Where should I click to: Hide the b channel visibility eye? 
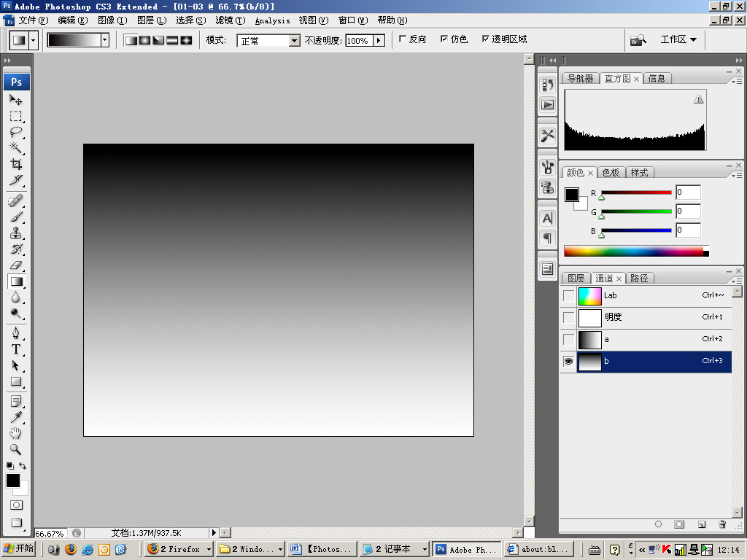point(568,362)
